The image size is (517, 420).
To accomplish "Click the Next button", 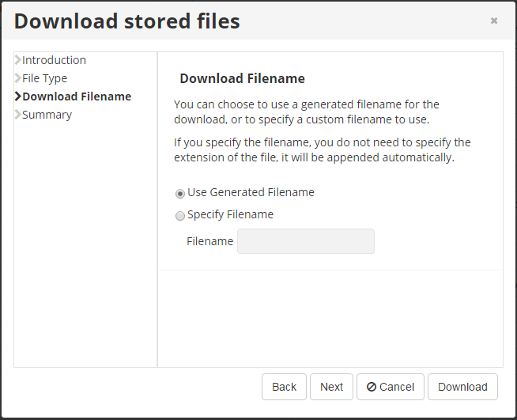I will (x=331, y=387).
